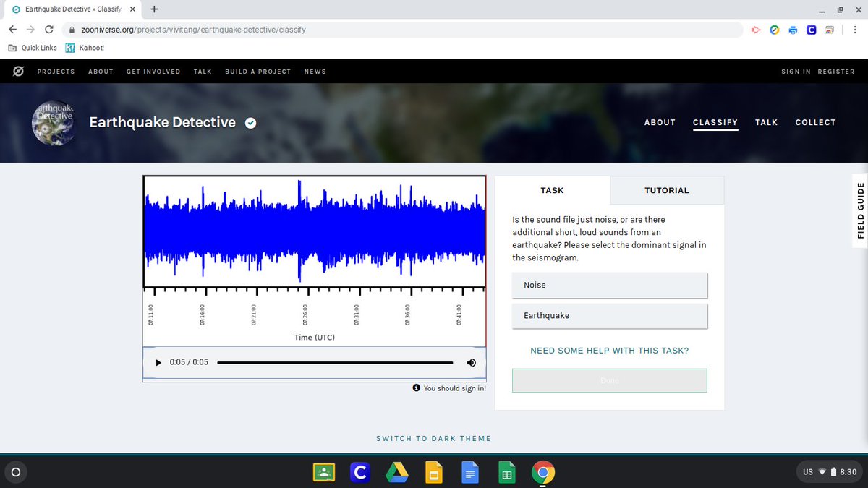Click REGISTER link
The image size is (868, 488).
pyautogui.click(x=836, y=72)
